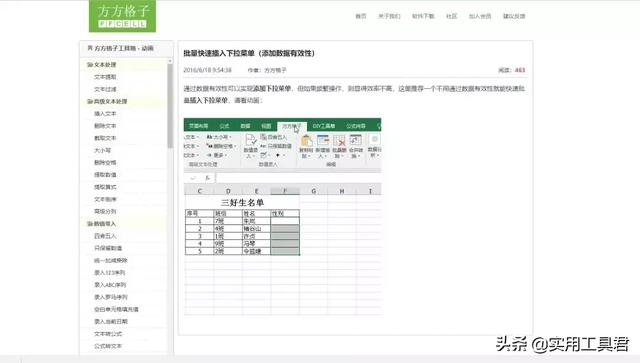Screen dimensions: 640x363
Task: Select 文本提取 in the sidebar
Action: (105, 77)
